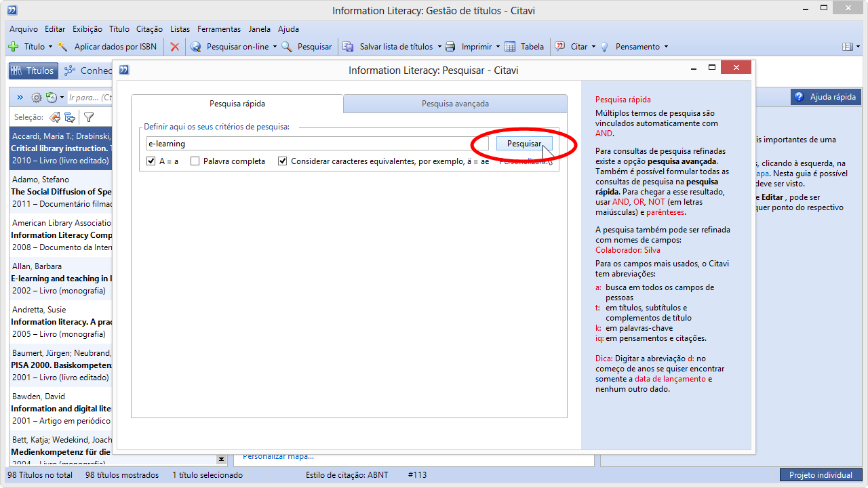
Task: Select the Pesquisa rápida tab
Action: [237, 104]
